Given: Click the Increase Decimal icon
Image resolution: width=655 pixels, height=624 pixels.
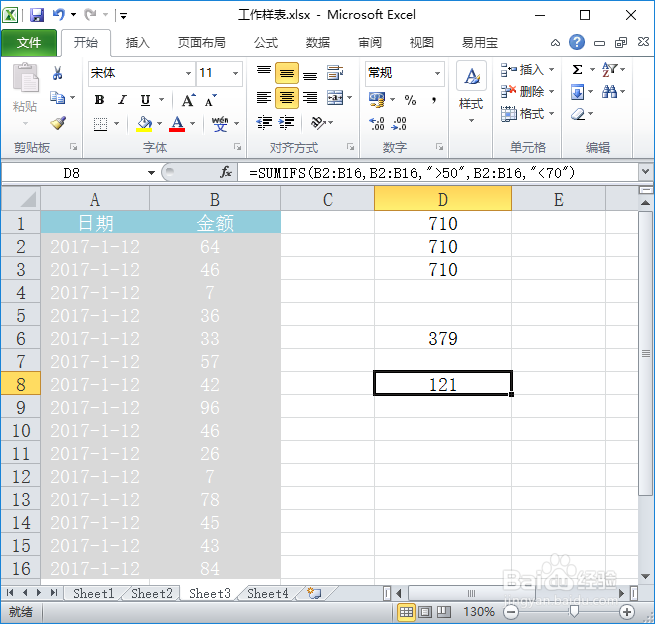Looking at the screenshot, I should click(377, 123).
